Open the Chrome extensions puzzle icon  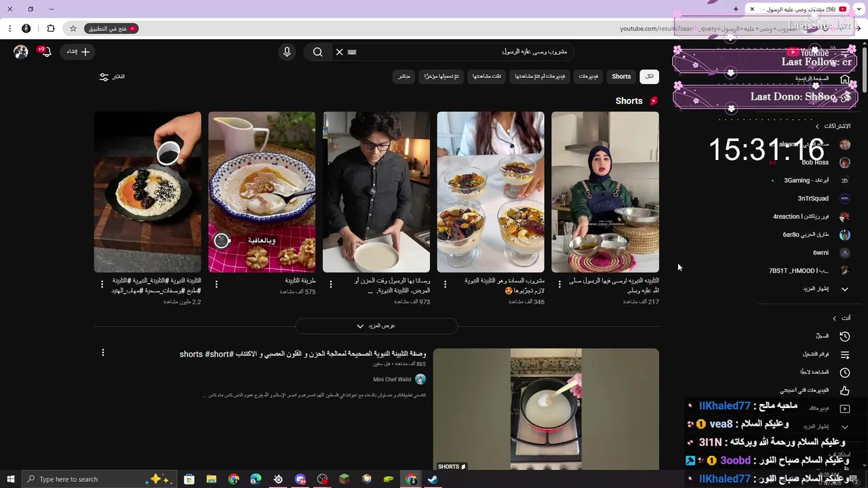pyautogui.click(x=51, y=28)
